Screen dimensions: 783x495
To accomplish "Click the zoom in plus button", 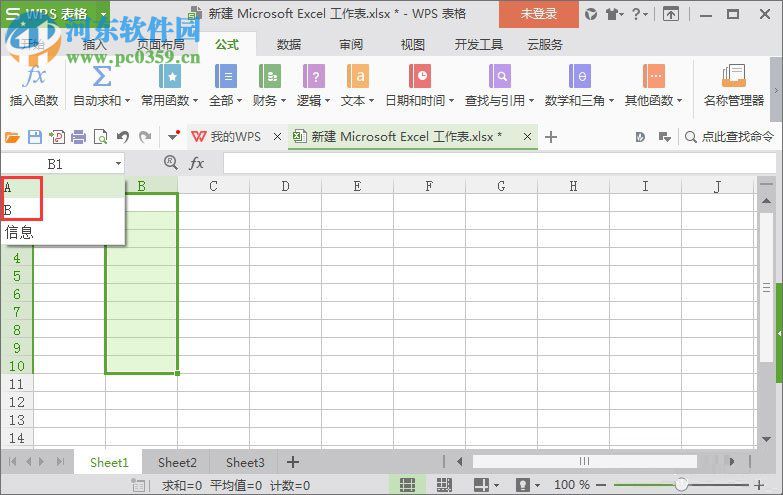I will point(760,485).
